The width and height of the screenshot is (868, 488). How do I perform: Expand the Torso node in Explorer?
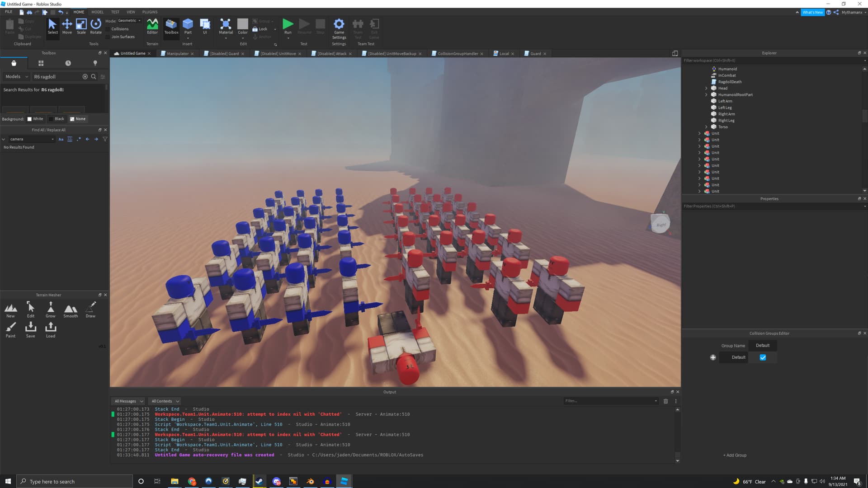[706, 127]
